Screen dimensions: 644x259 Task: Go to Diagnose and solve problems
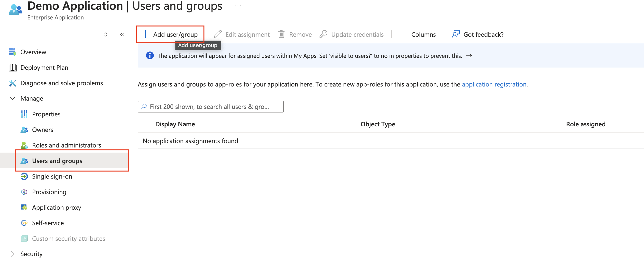tap(62, 83)
